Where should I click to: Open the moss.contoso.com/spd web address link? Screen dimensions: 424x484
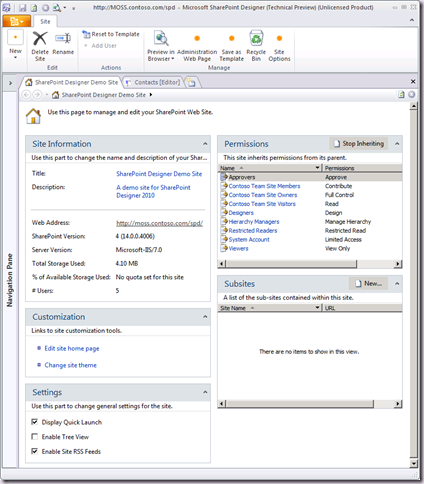(159, 223)
